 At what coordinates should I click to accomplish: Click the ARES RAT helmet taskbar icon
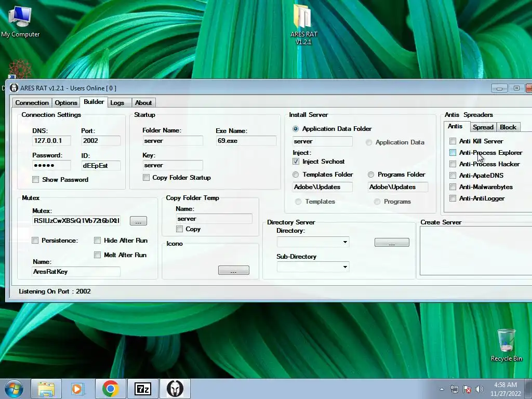(x=175, y=389)
